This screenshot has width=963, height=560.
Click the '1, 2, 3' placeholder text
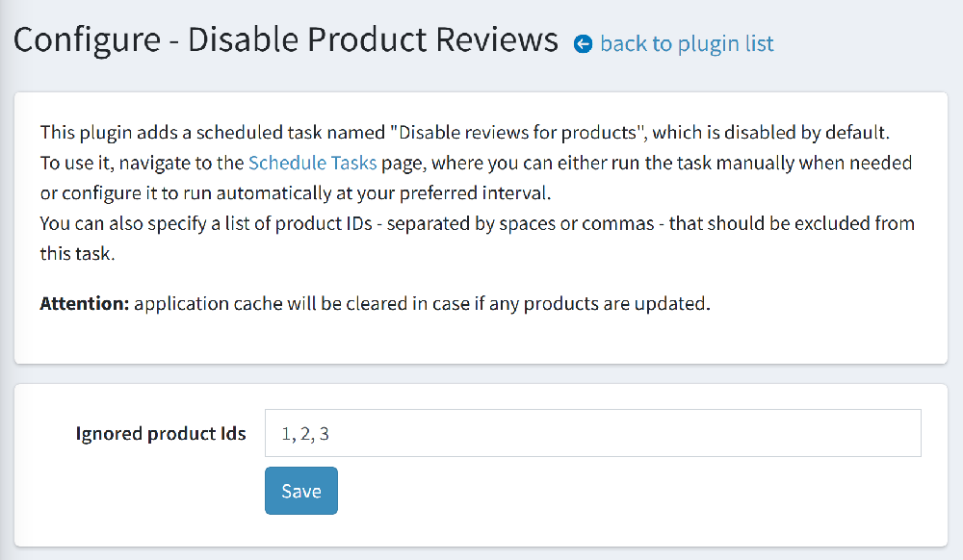click(x=305, y=434)
